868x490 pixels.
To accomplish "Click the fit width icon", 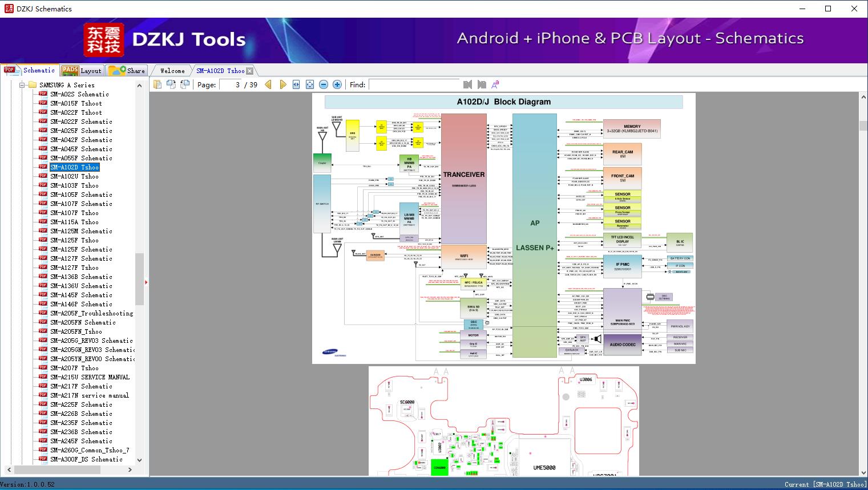I will 296,84.
